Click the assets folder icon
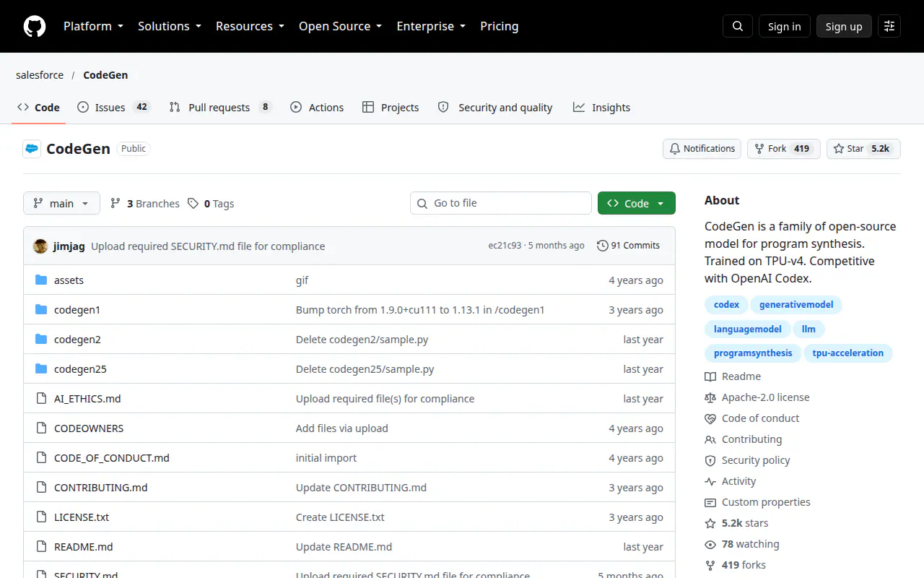Image resolution: width=924 pixels, height=578 pixels. (x=41, y=280)
